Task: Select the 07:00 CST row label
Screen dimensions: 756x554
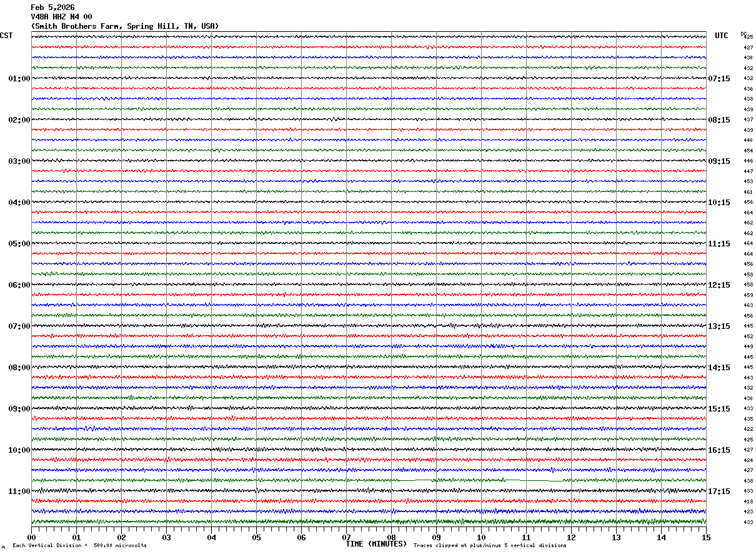Action: click(19, 326)
